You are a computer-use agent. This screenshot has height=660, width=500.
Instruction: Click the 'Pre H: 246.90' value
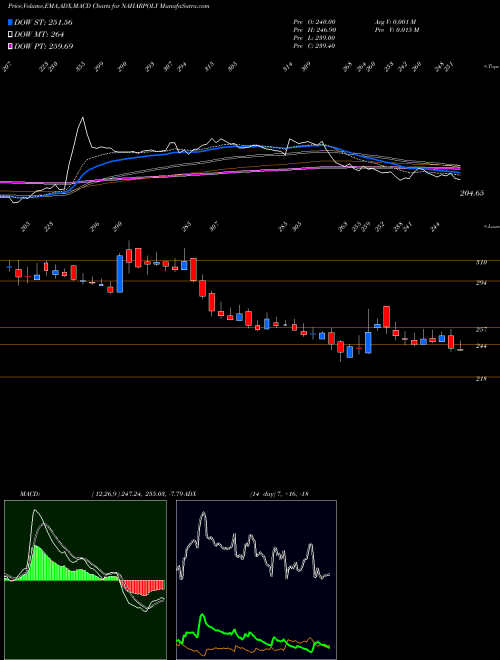click(x=314, y=30)
